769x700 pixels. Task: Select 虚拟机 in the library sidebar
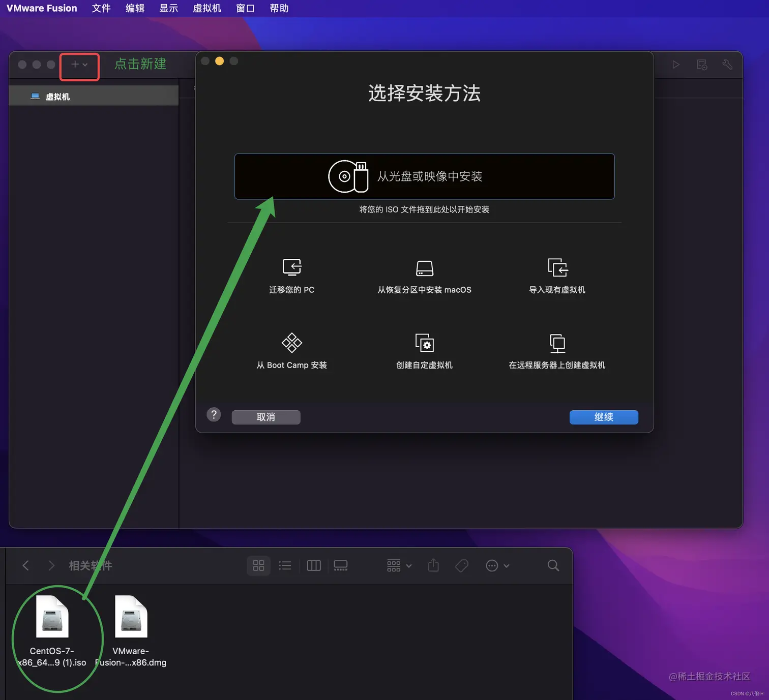[x=94, y=96]
